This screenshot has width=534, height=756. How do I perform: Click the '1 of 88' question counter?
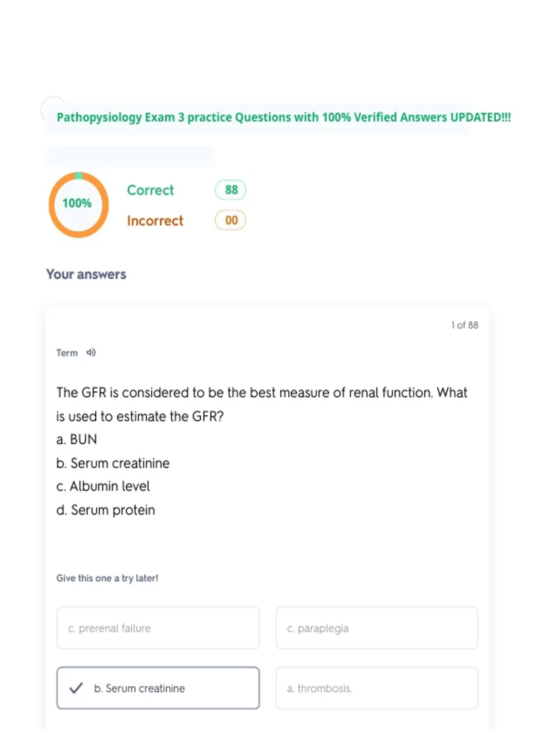[465, 325]
